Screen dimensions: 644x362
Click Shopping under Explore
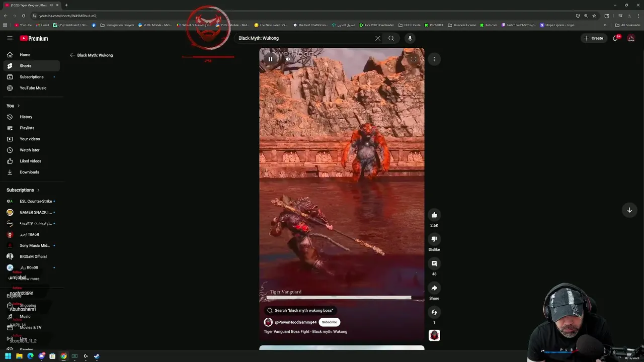31,306
